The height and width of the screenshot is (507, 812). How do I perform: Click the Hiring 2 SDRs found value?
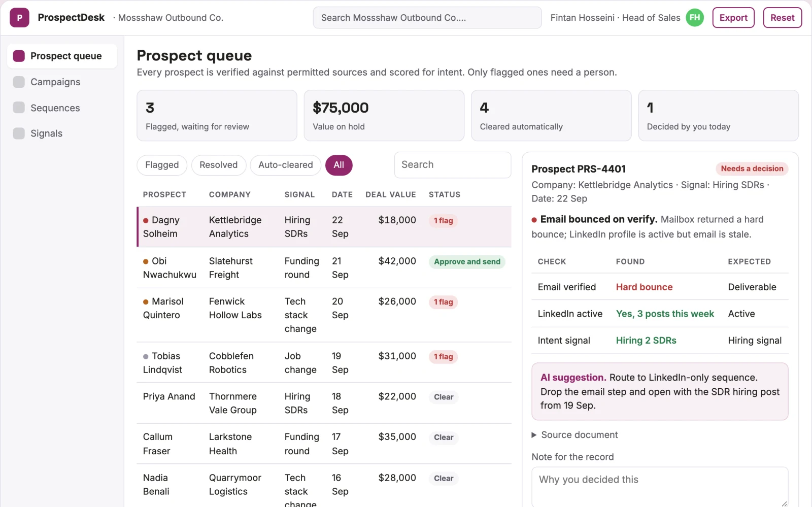(646, 341)
